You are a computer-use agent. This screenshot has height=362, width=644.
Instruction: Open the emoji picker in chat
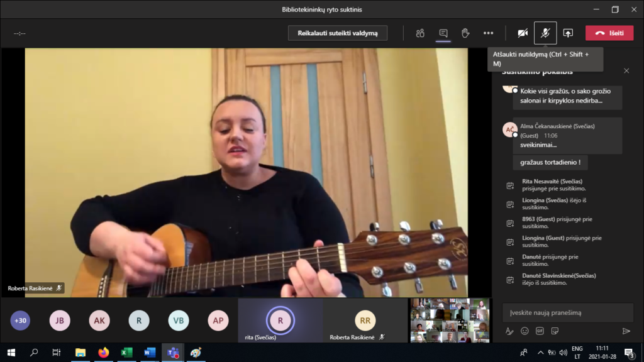pyautogui.click(x=525, y=331)
